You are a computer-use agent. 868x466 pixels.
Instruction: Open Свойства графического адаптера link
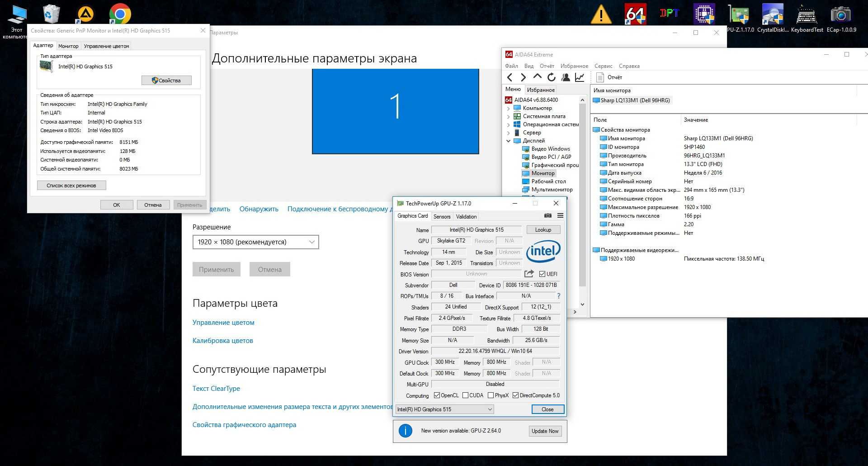click(244, 425)
